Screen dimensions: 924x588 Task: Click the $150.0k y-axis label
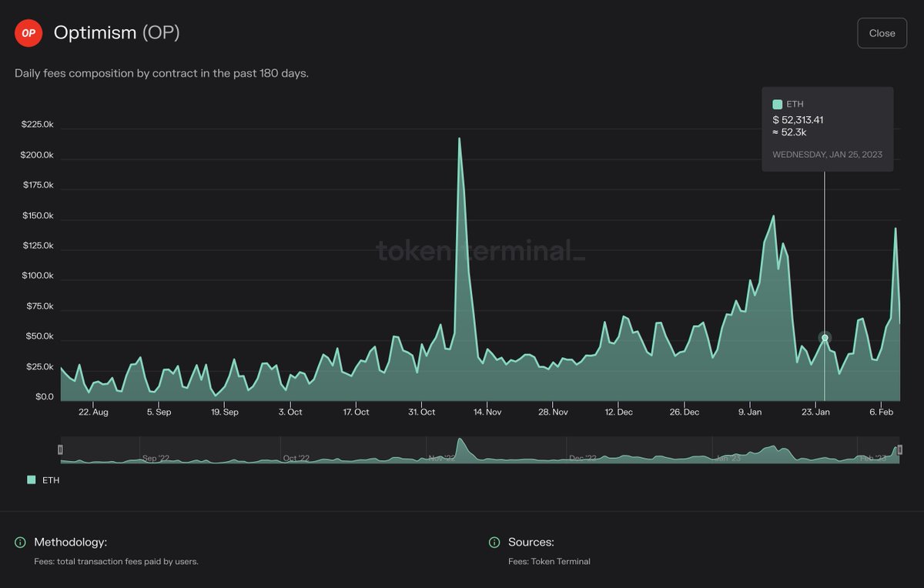[37, 215]
